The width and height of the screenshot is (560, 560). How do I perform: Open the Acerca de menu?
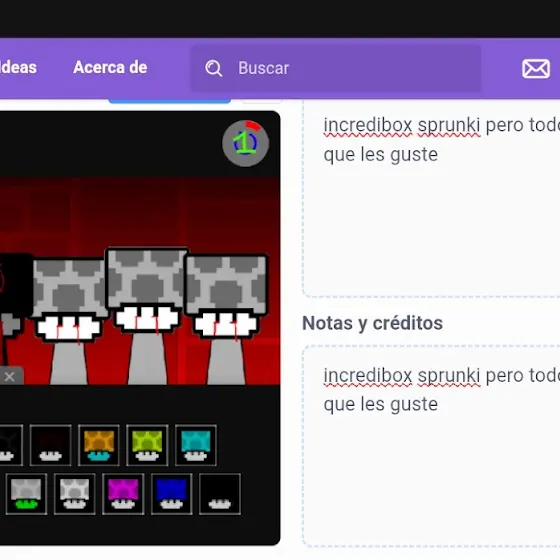point(110,67)
